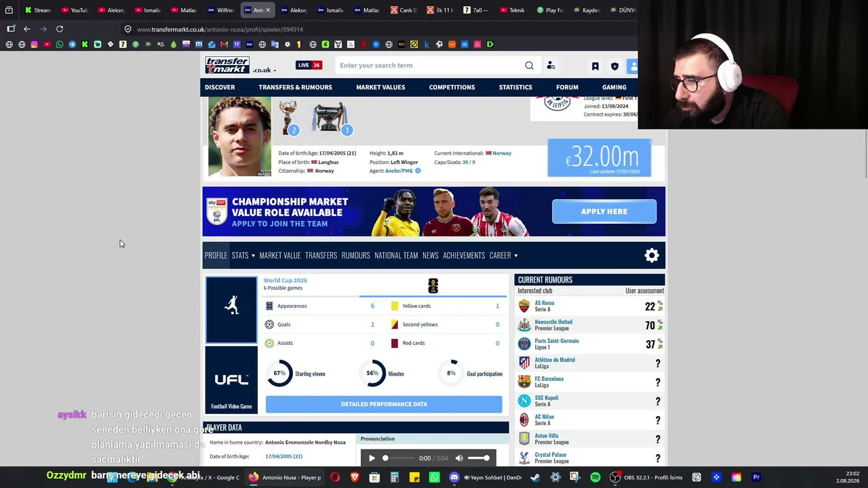Click the AC Milan club crest
Viewport: 868px width, 488px height.
tap(524, 420)
